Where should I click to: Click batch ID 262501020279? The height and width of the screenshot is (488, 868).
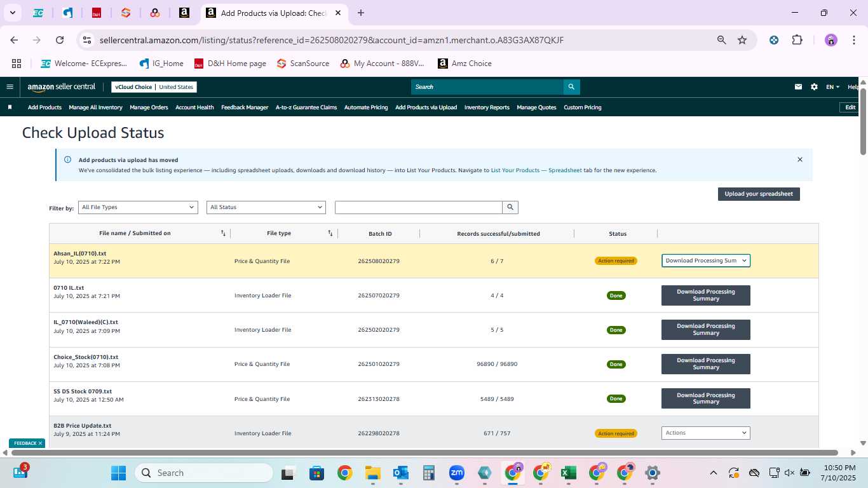(x=379, y=364)
